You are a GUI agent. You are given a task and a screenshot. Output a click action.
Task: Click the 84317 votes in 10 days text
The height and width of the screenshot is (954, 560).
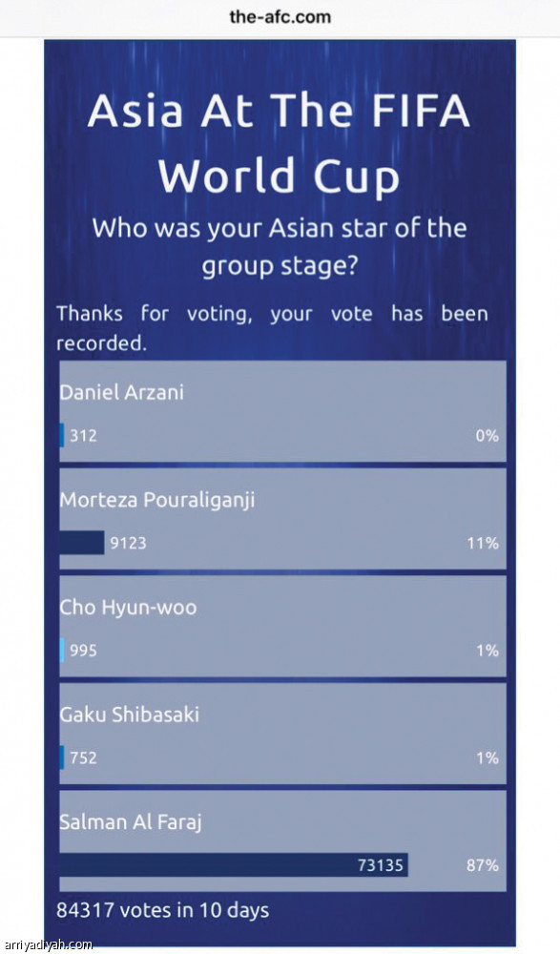(x=162, y=910)
